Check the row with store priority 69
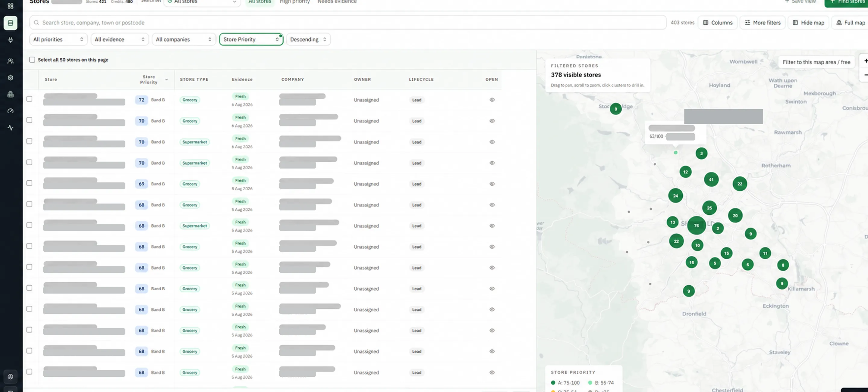The height and width of the screenshot is (392, 868). 29,183
